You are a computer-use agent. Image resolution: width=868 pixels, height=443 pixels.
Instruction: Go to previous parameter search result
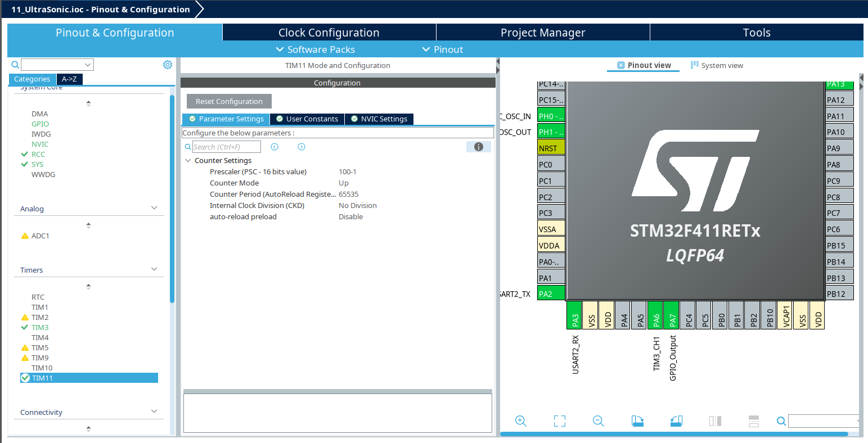pos(275,147)
